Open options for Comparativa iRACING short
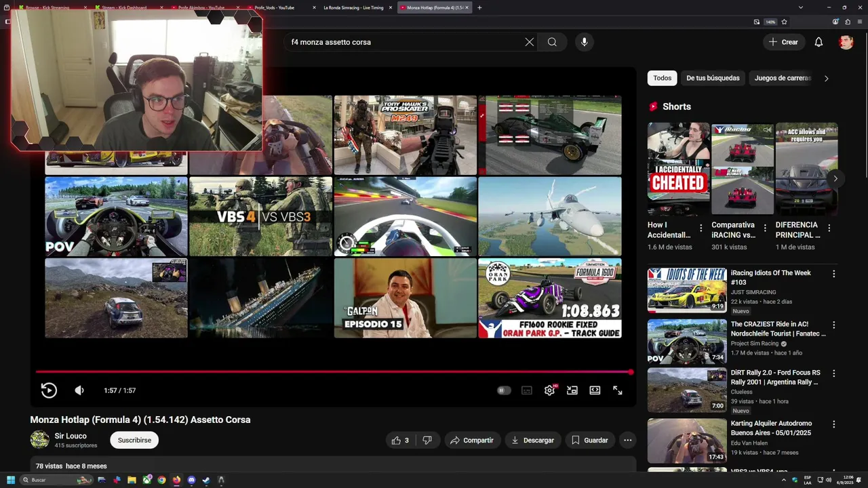The image size is (868, 488). point(765,228)
